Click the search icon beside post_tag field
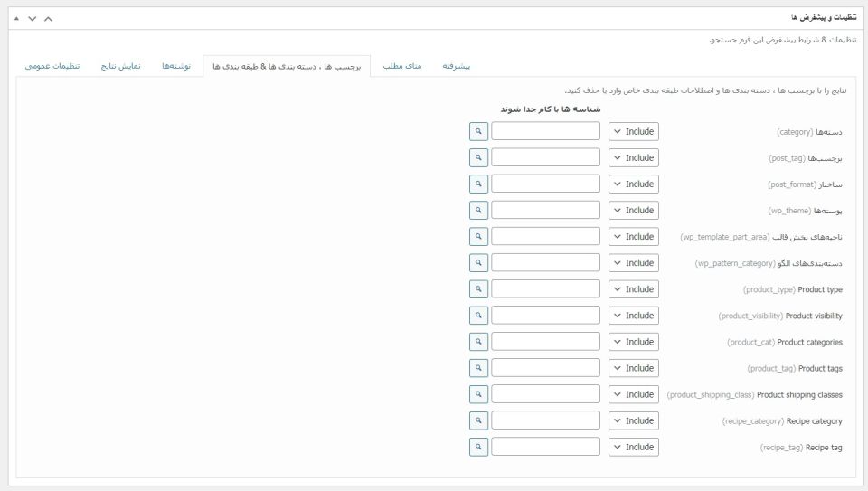 click(479, 157)
